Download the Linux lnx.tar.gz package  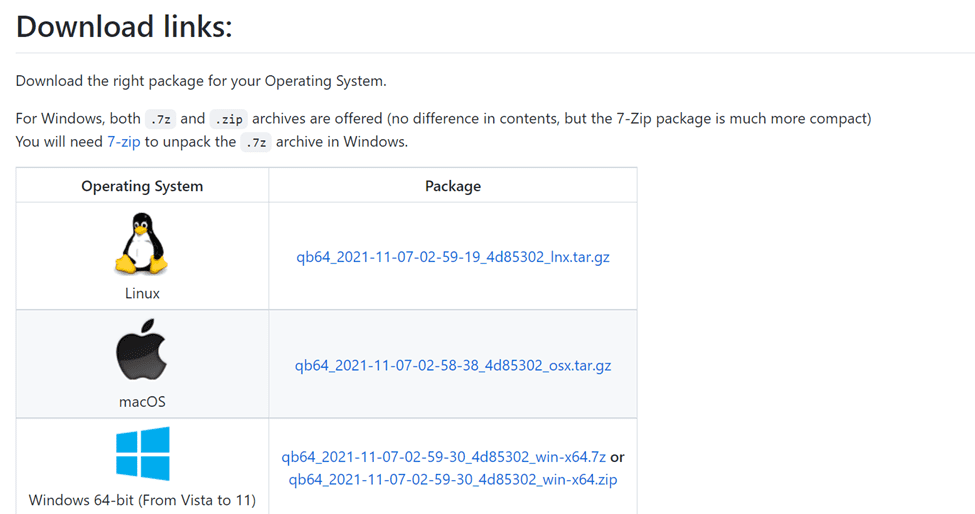[x=453, y=257]
